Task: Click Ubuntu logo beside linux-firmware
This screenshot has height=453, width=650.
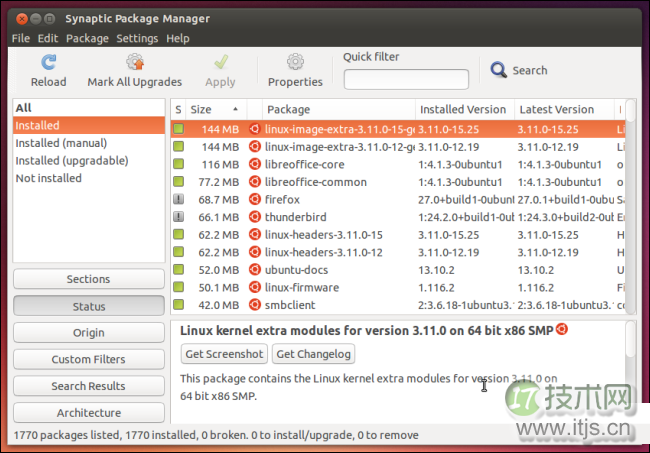Action: 255,287
